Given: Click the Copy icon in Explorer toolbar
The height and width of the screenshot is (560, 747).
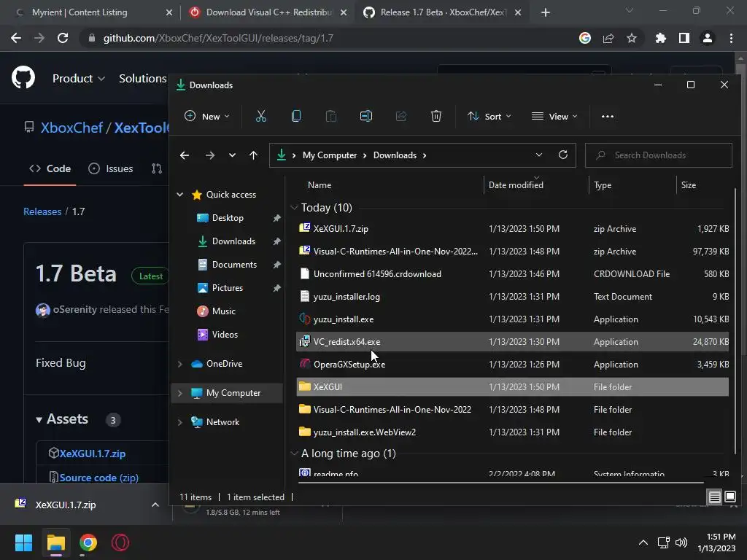Looking at the screenshot, I should (x=296, y=116).
